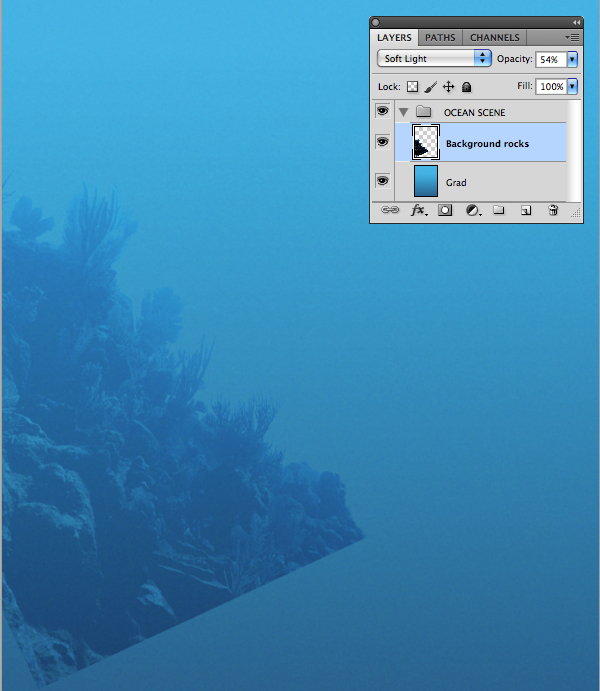Click the link layers icon
Screen dimensions: 600x691
(390, 210)
